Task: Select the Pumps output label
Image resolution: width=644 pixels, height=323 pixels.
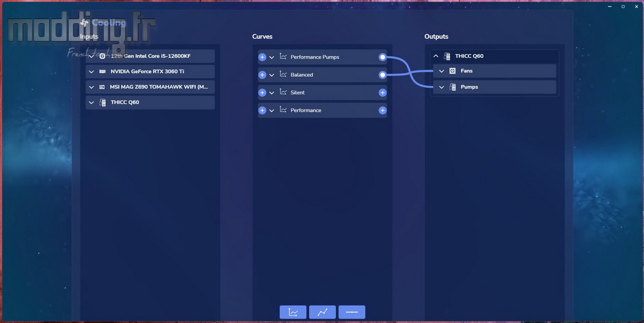Action: pos(469,87)
